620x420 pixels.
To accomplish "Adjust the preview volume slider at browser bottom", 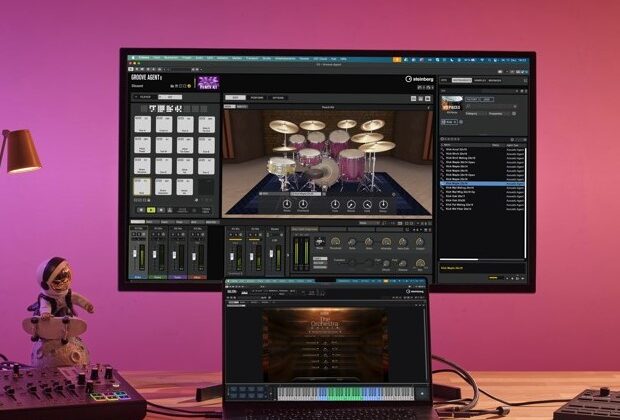I will click(x=496, y=278).
